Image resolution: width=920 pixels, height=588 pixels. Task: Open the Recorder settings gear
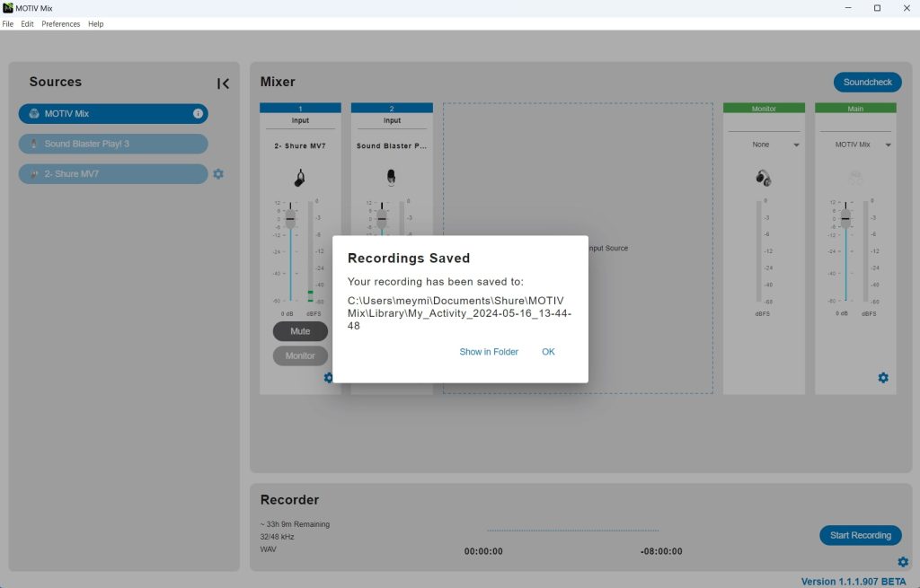902,561
